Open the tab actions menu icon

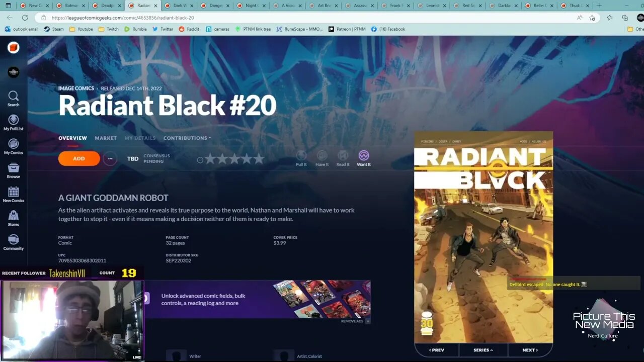click(x=8, y=6)
